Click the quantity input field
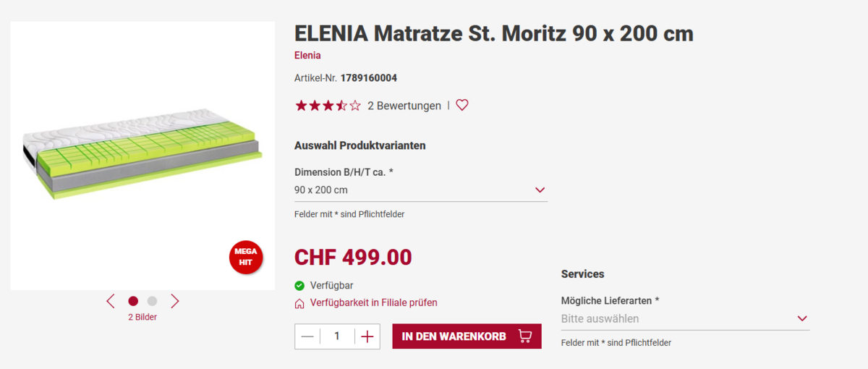 (337, 336)
